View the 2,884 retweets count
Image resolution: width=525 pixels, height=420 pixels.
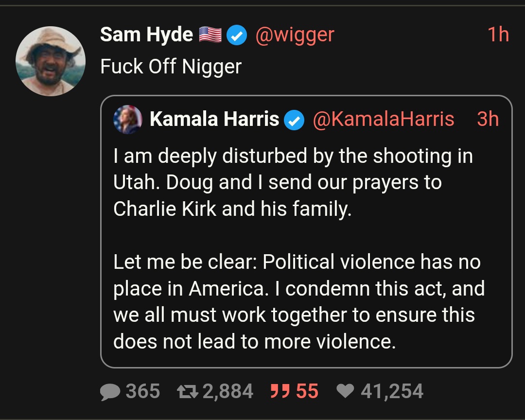point(227,391)
